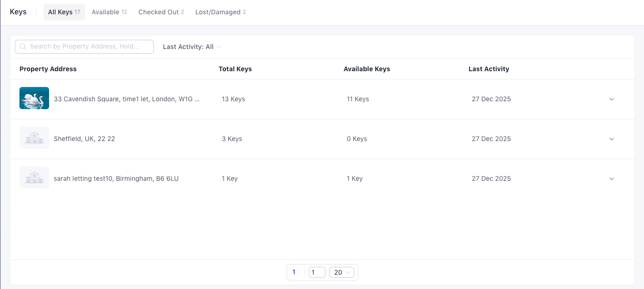Expand the 33 Cavendish Square row

click(x=611, y=99)
